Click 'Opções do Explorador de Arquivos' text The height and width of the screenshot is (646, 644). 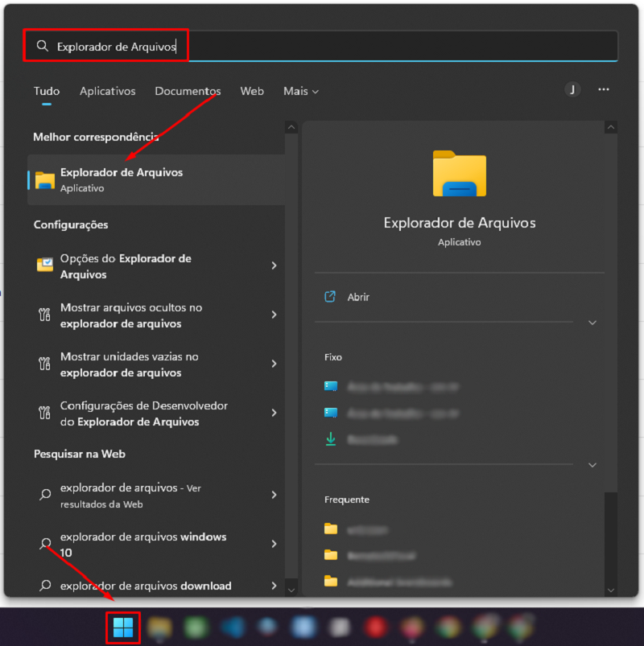tap(126, 266)
